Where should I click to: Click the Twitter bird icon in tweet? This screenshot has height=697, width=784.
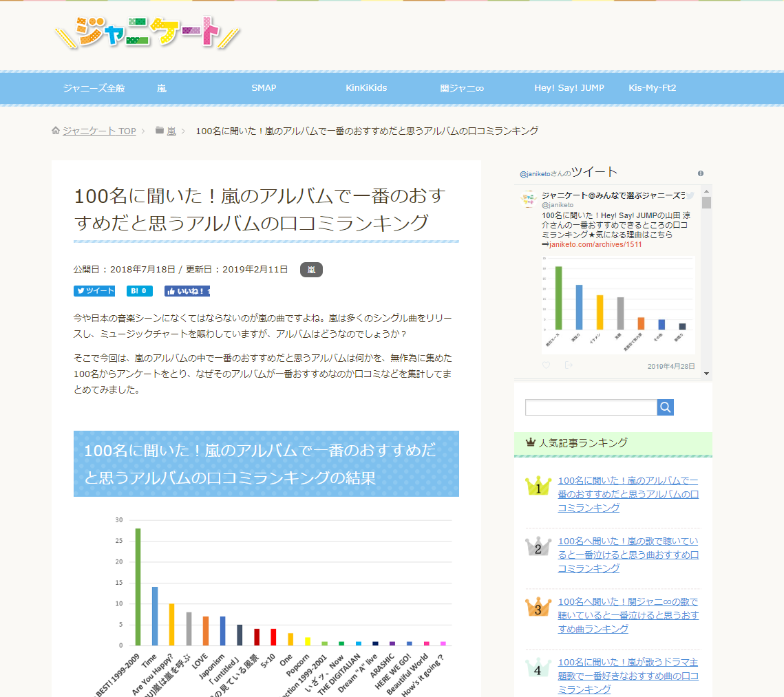(x=690, y=195)
